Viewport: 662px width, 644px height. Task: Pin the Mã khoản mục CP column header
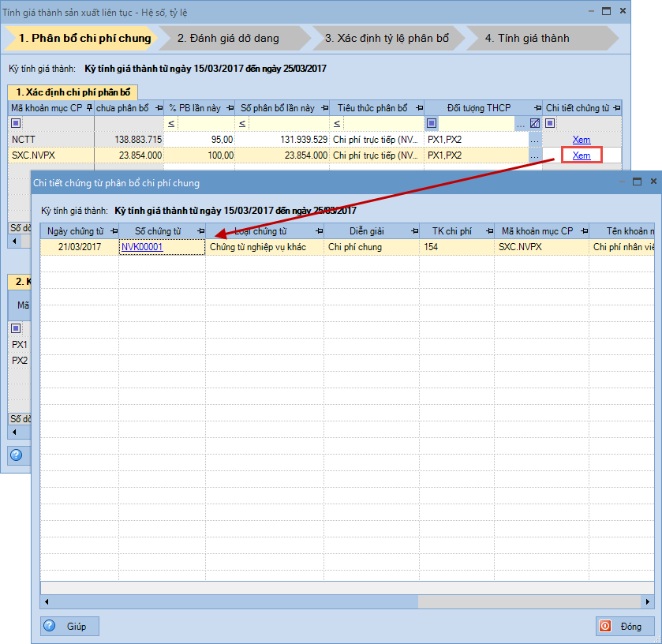(x=89, y=108)
